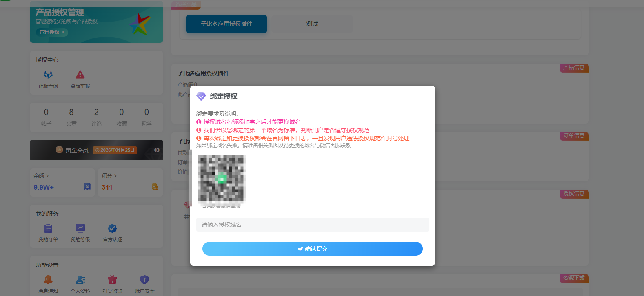Open the 收藏 count showing 0
The image size is (644, 296).
tap(122, 117)
